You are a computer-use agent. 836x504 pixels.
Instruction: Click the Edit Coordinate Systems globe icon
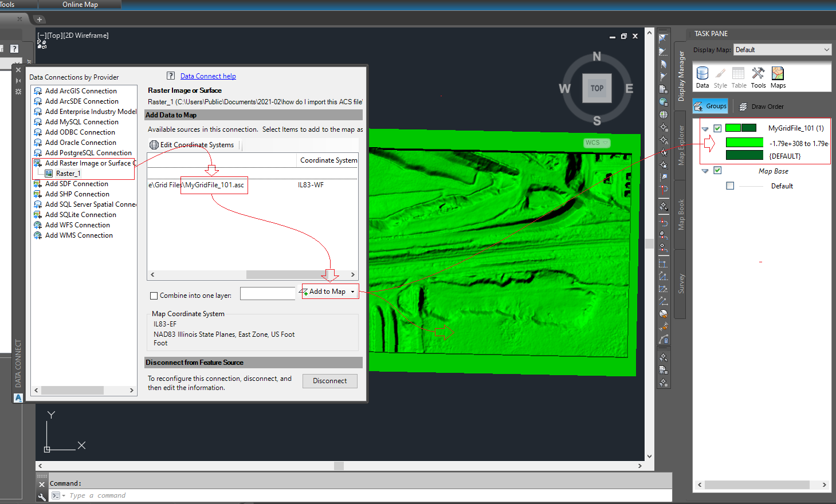(x=154, y=144)
